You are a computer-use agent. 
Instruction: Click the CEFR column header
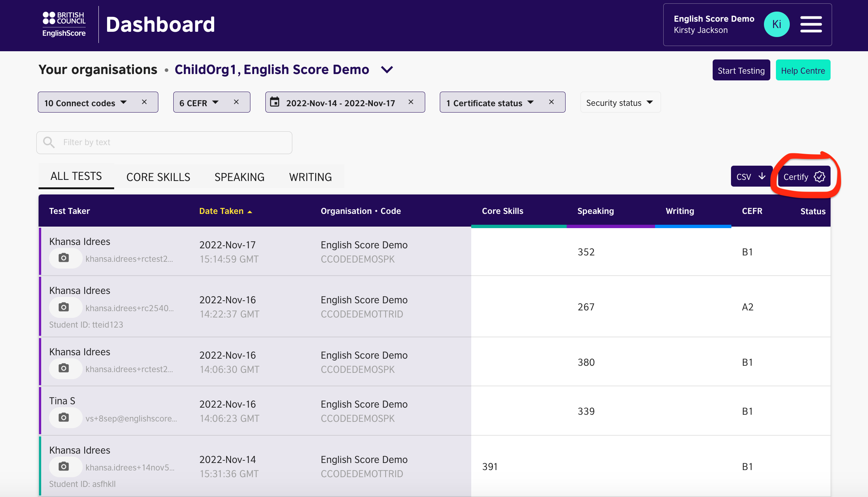(752, 211)
